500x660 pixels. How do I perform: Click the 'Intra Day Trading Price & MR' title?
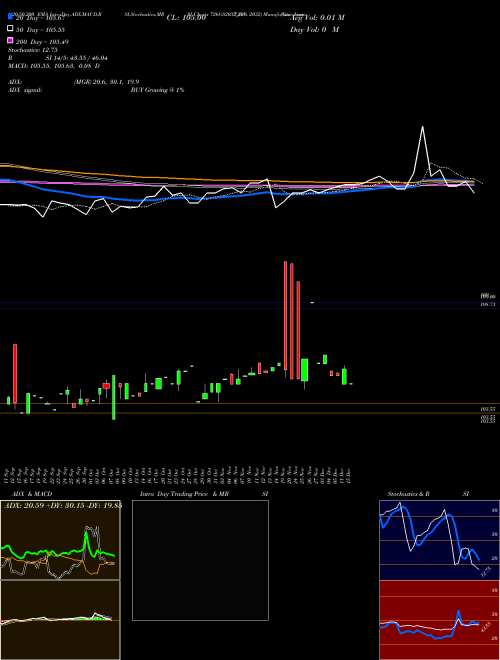pos(184,494)
